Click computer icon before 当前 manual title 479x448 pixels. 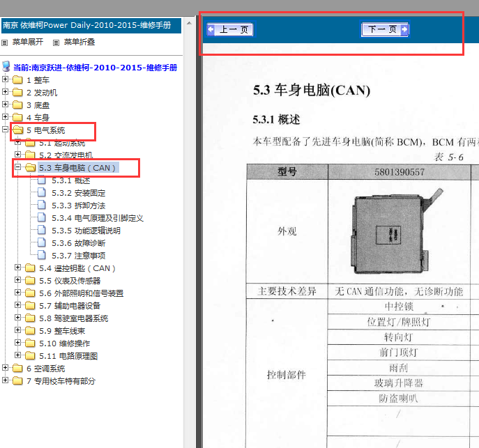[x=6, y=66]
